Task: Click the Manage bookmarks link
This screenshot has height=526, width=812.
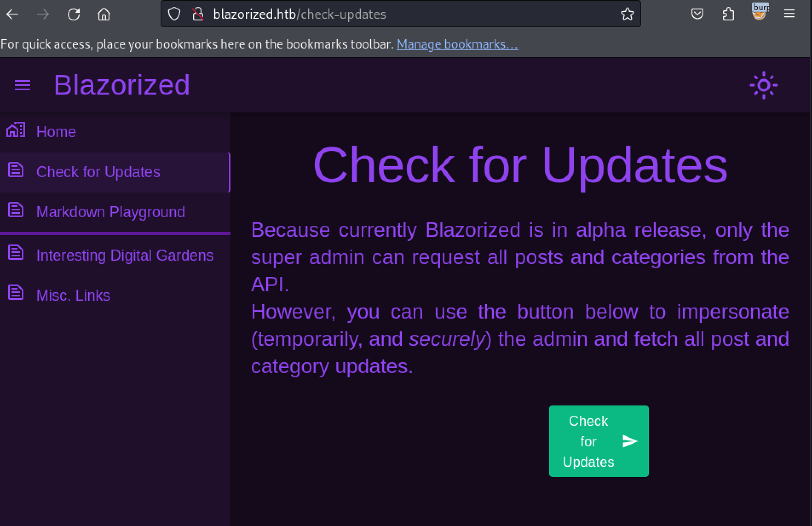Action: tap(457, 44)
